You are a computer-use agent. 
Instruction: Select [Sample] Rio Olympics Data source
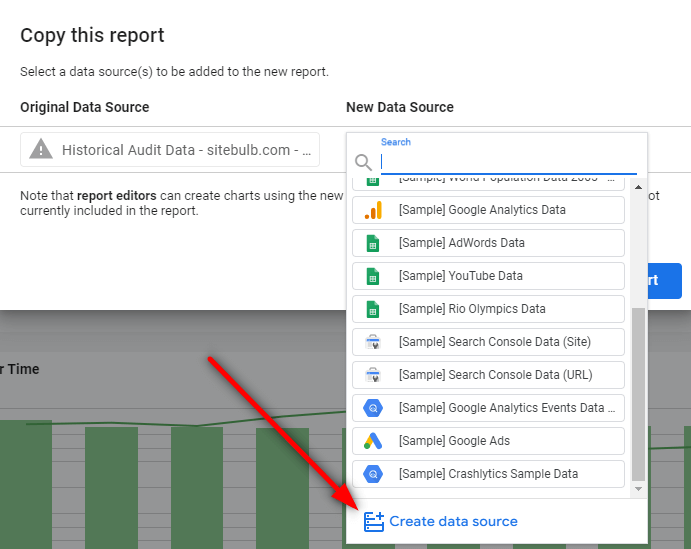(488, 309)
